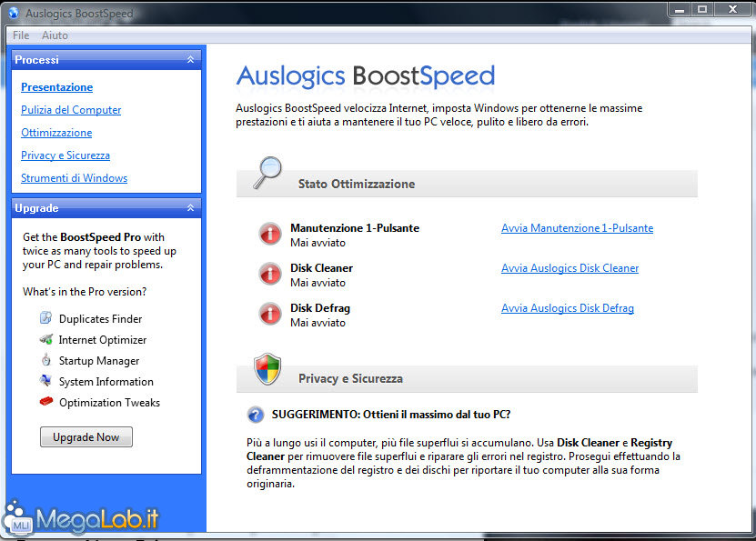
Task: Click the red alert icon next to Manutenzione 1-Pulsante
Action: (270, 234)
